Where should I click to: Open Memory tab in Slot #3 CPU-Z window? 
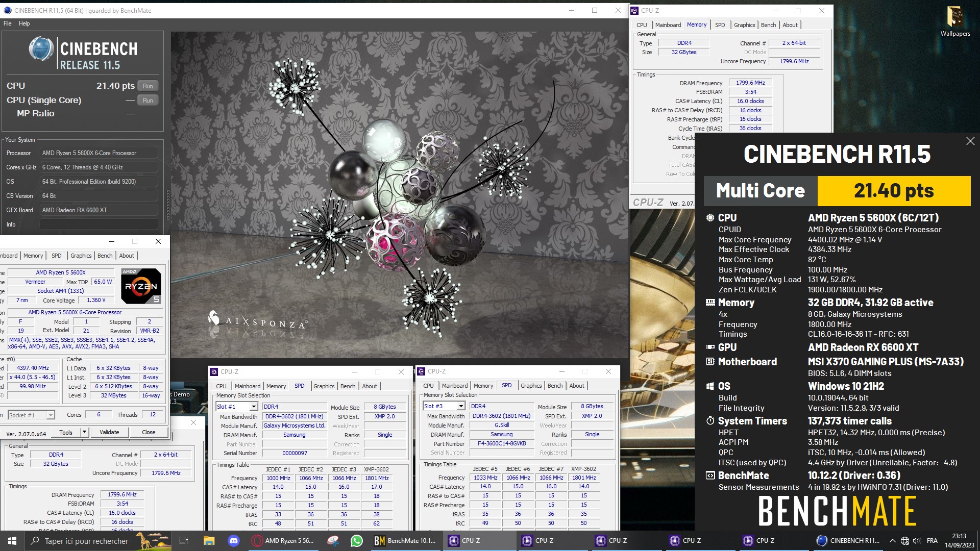point(483,386)
